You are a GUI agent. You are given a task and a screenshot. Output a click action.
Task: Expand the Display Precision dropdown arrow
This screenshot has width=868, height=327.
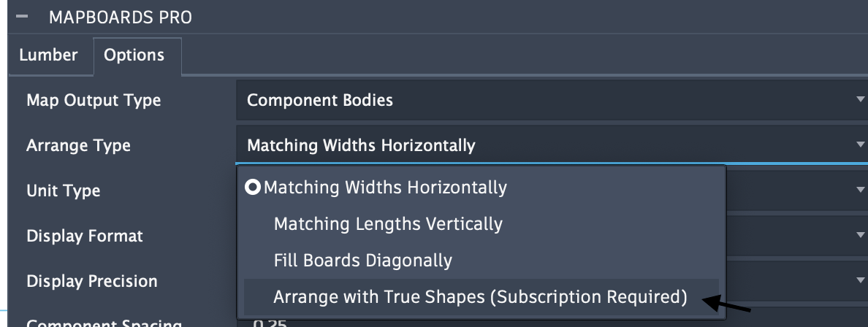[x=861, y=281]
